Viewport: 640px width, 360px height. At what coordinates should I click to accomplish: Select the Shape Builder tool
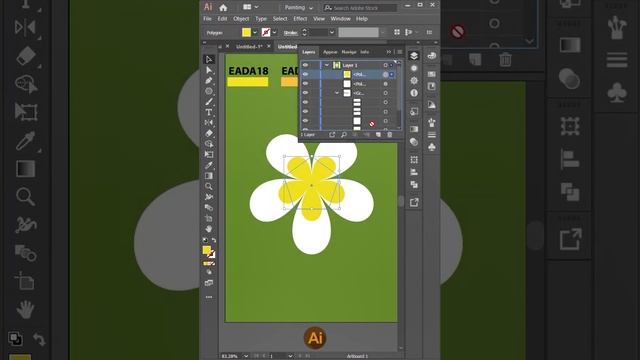[209, 144]
